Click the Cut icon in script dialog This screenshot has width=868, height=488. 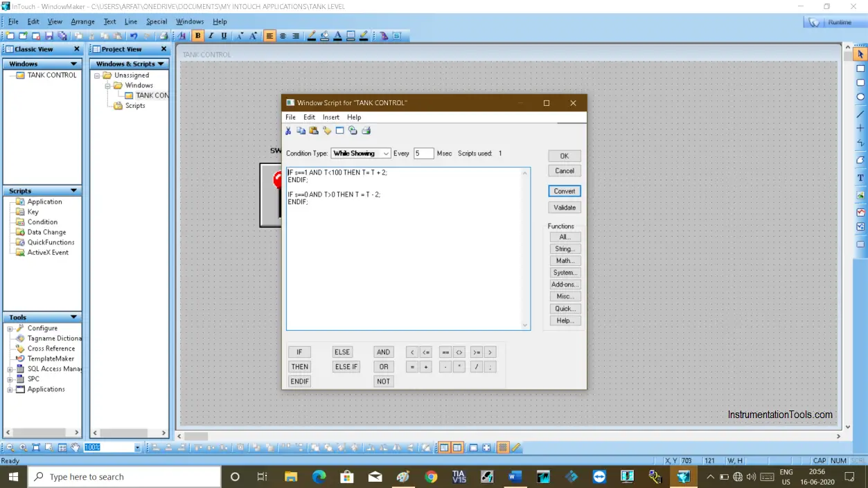288,131
